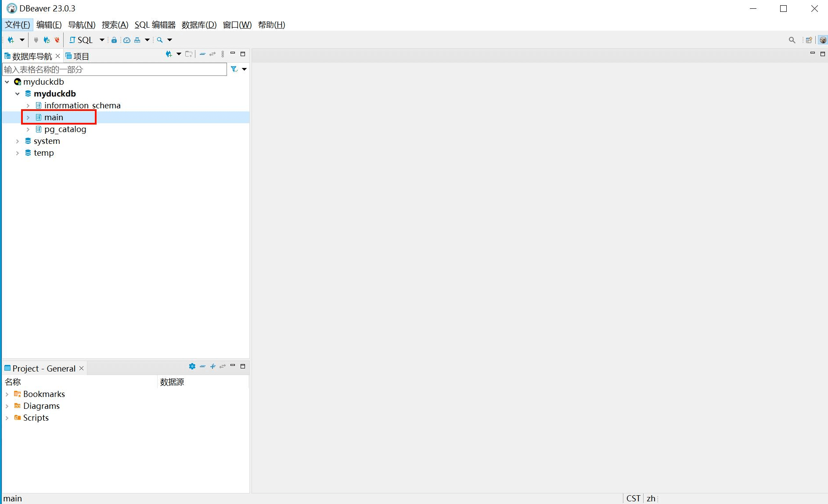Click the create folder icon in navigator panel
This screenshot has height=504, width=828.
point(189,54)
